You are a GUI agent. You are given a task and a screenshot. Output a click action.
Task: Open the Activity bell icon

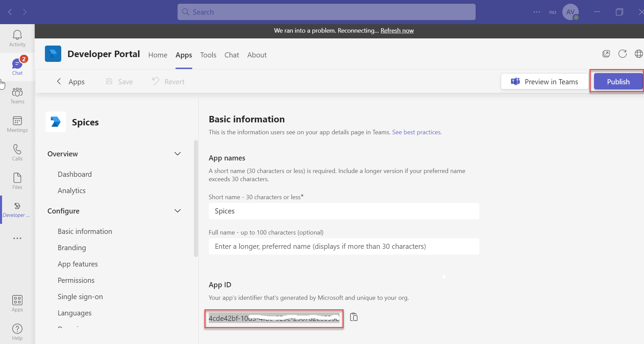pos(17,38)
